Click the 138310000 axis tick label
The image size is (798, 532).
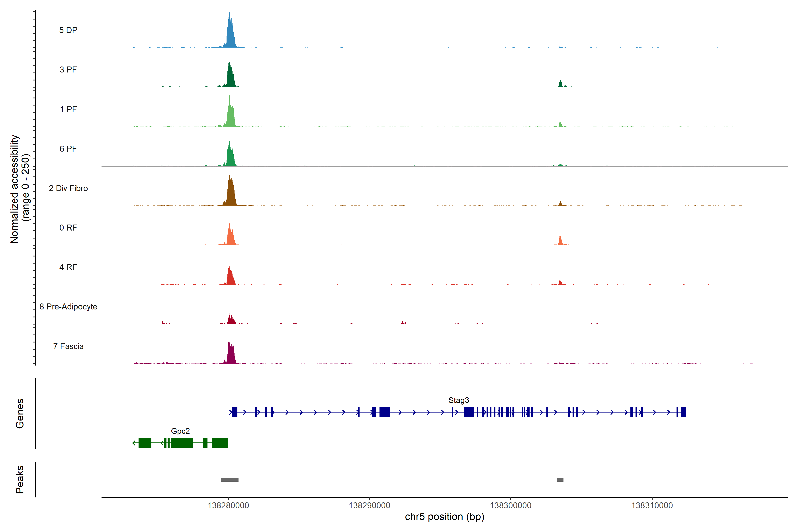click(652, 506)
